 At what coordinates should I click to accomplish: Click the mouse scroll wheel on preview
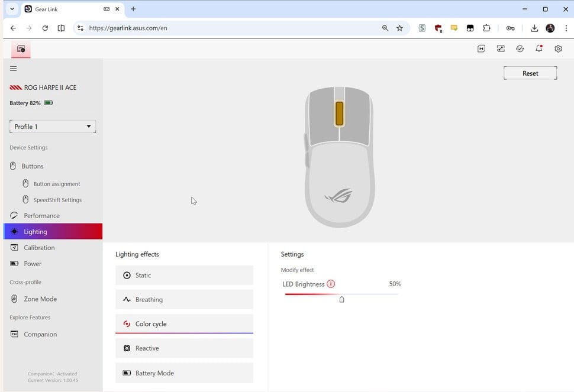[339, 114]
